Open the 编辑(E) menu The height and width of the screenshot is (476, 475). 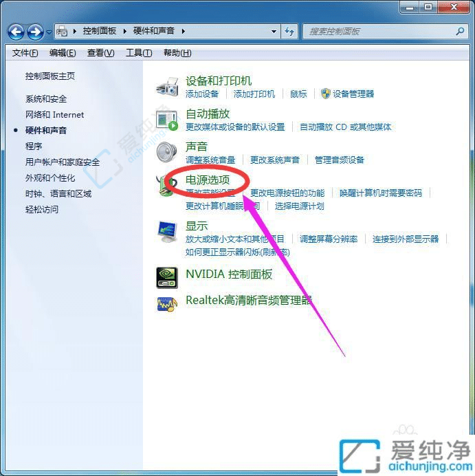(63, 53)
